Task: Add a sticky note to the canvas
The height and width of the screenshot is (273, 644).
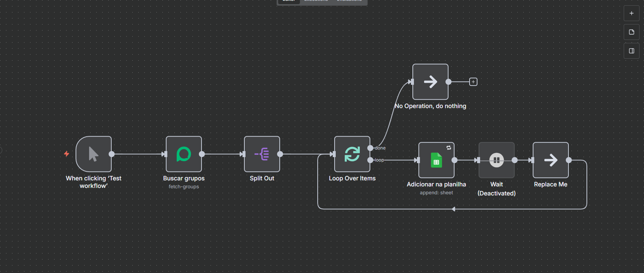Action: (632, 32)
